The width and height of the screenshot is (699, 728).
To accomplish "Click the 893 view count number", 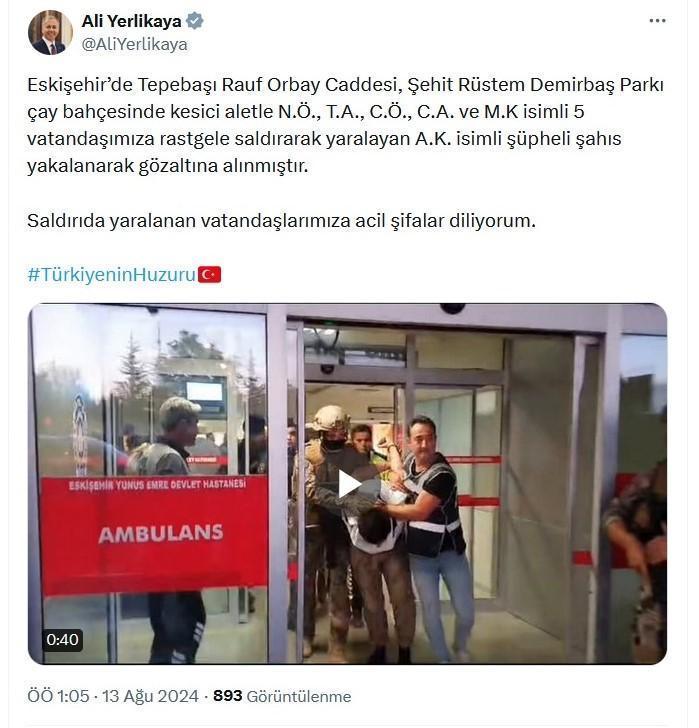I will 227,696.
